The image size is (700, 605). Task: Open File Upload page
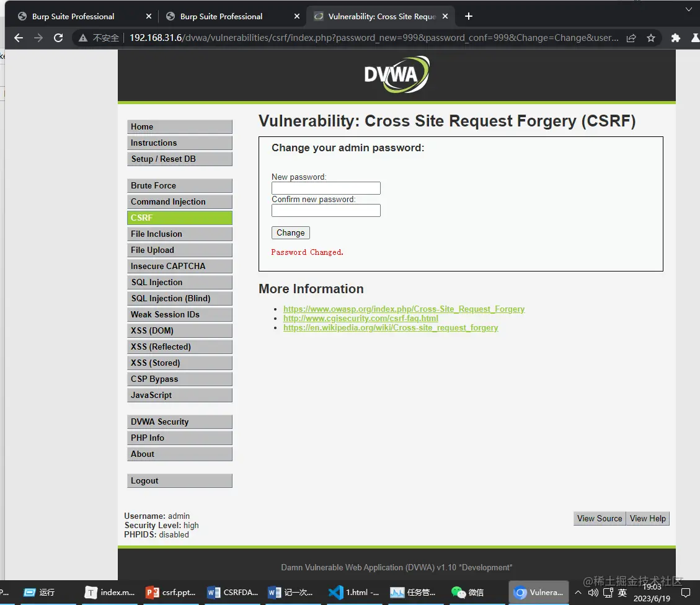click(x=179, y=250)
